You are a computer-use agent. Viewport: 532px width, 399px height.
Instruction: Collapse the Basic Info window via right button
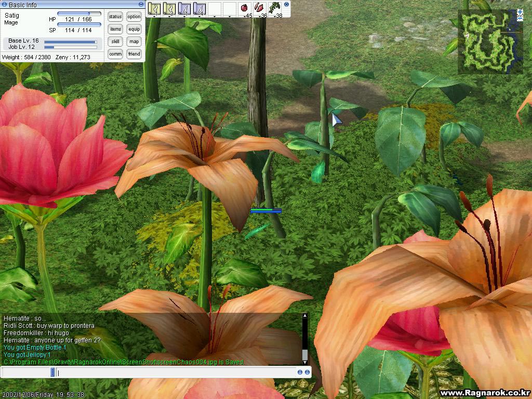point(141,5)
